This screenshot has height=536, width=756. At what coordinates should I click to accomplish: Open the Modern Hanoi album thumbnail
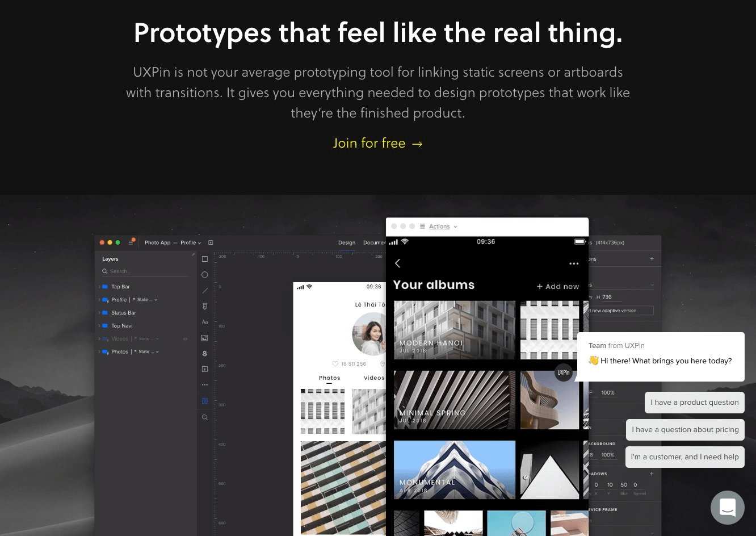pos(455,330)
